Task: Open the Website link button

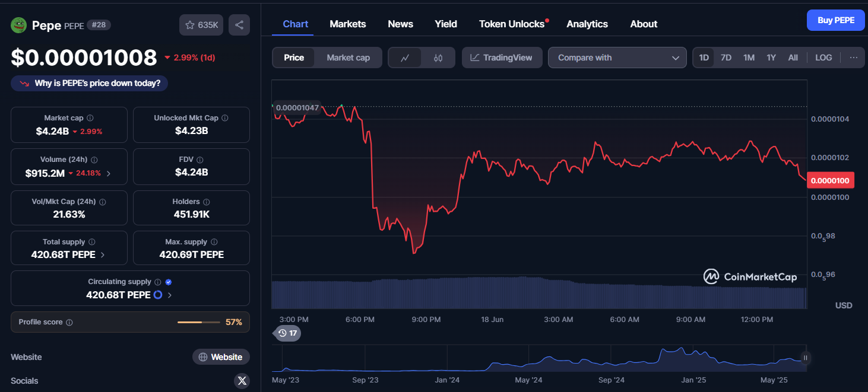Action: [x=221, y=357]
